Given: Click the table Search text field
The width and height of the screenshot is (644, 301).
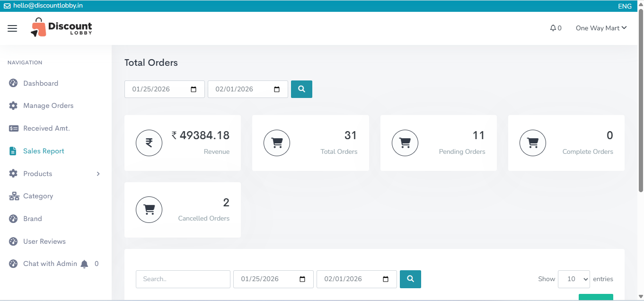Looking at the screenshot, I should (183, 279).
